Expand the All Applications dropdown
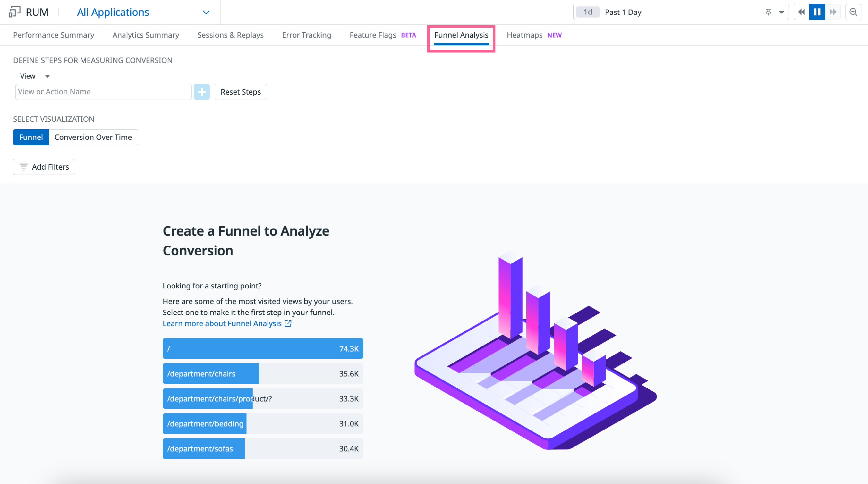Viewport: 868px width, 484px height. click(206, 13)
